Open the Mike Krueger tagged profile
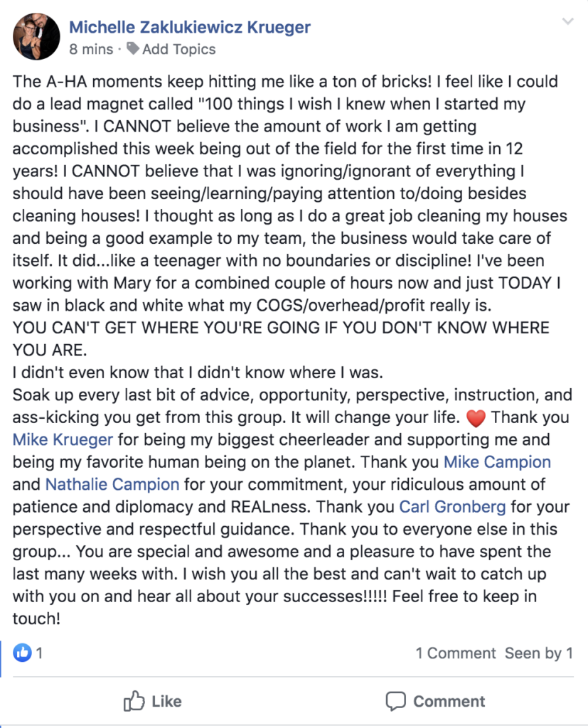588x728 pixels. [63, 439]
